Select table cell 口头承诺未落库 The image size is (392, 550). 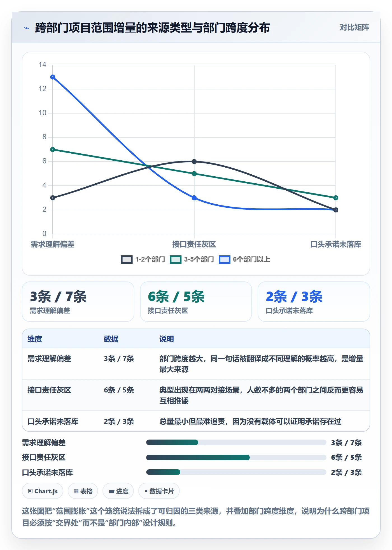53,421
